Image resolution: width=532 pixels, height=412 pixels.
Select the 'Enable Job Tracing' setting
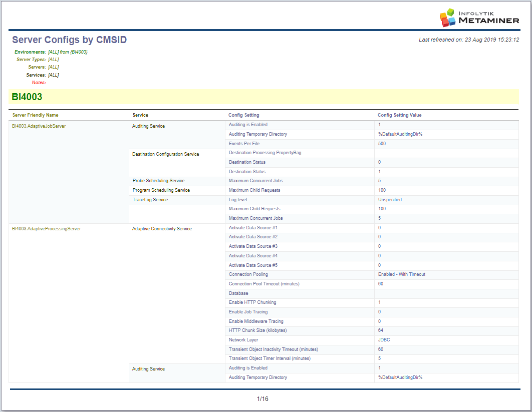point(248,312)
